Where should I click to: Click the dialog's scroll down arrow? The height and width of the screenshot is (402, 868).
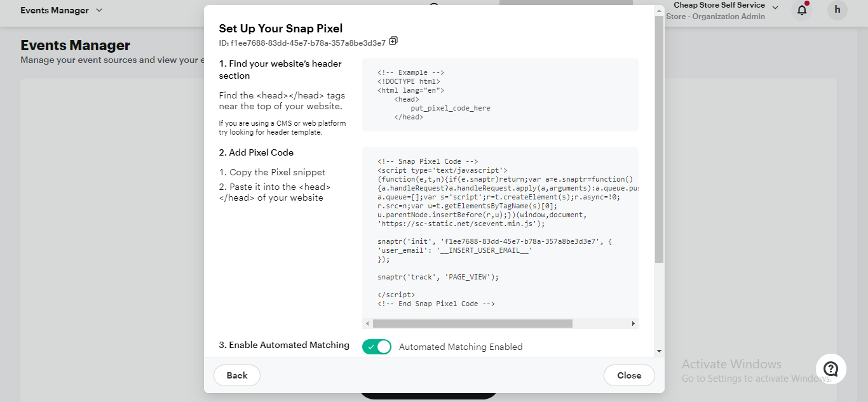click(659, 351)
